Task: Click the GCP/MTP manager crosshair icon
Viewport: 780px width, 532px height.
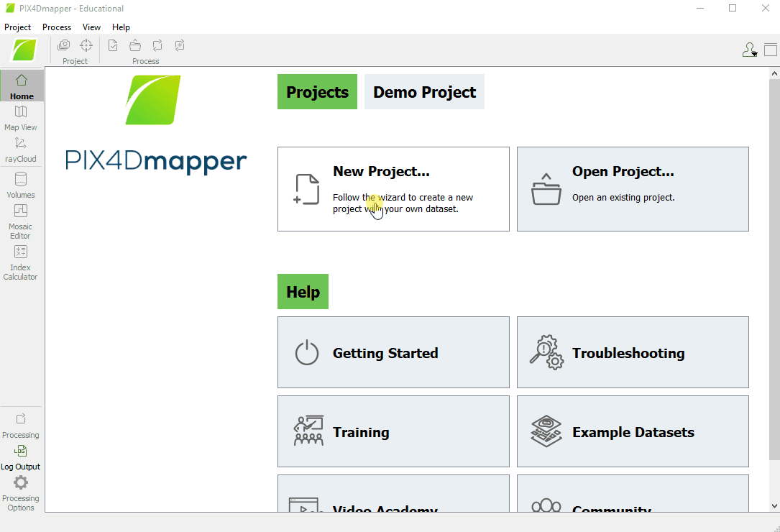Action: click(x=86, y=45)
